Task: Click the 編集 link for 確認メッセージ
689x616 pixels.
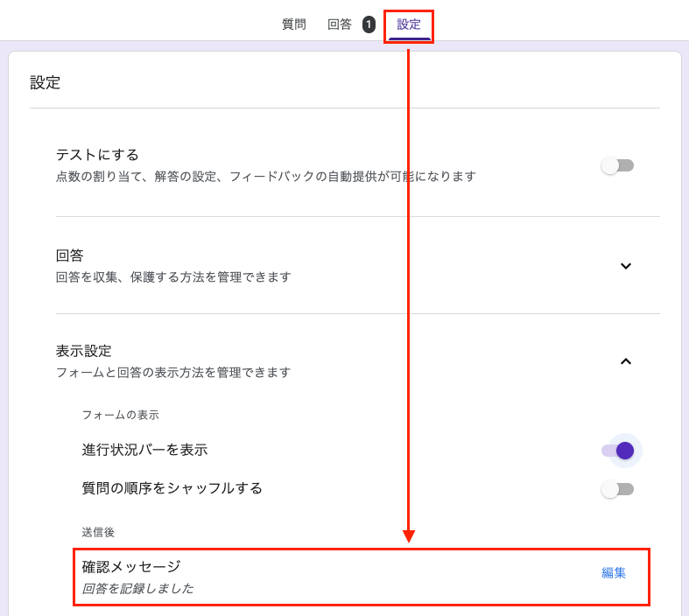Action: point(614,573)
